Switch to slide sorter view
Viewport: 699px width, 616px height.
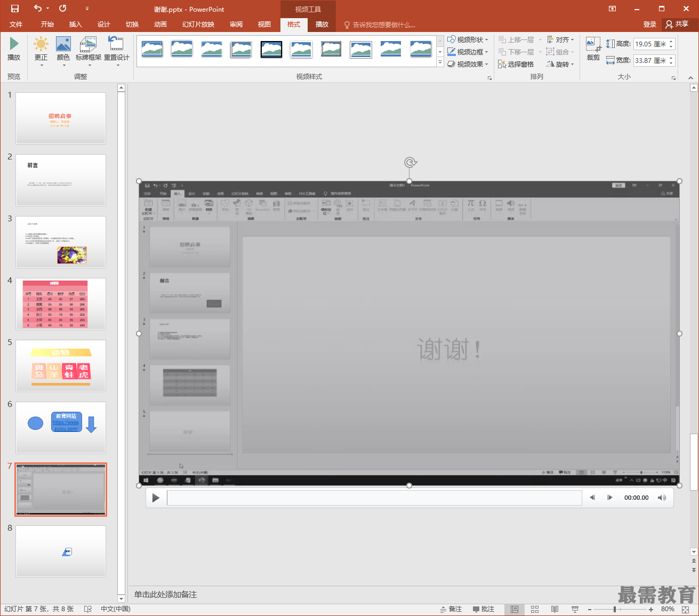click(535, 609)
